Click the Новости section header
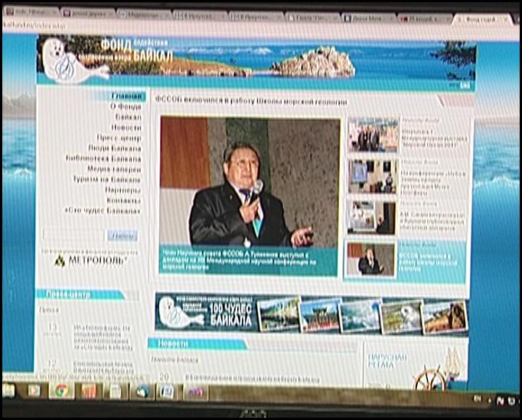Screen dimensions: 522x420 point(197,343)
